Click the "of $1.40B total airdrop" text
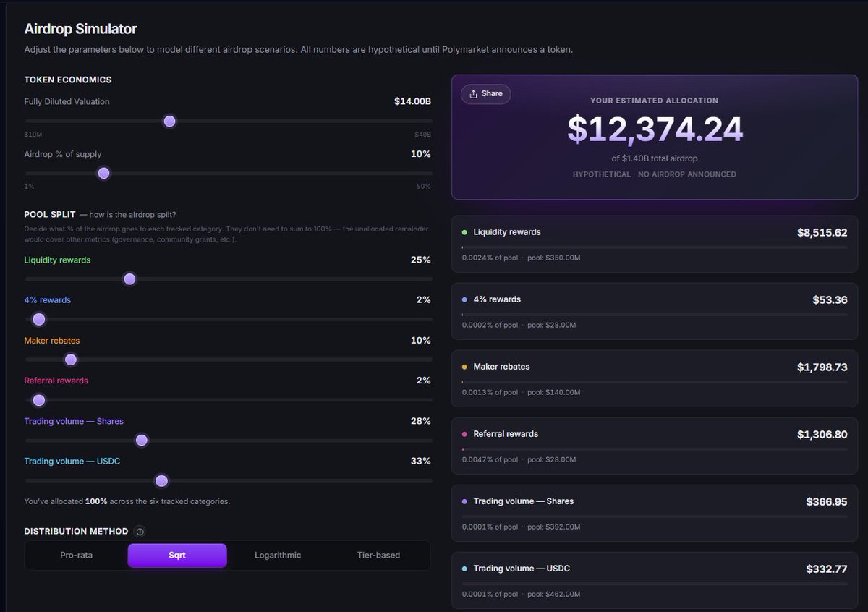The height and width of the screenshot is (612, 868). 655,158
